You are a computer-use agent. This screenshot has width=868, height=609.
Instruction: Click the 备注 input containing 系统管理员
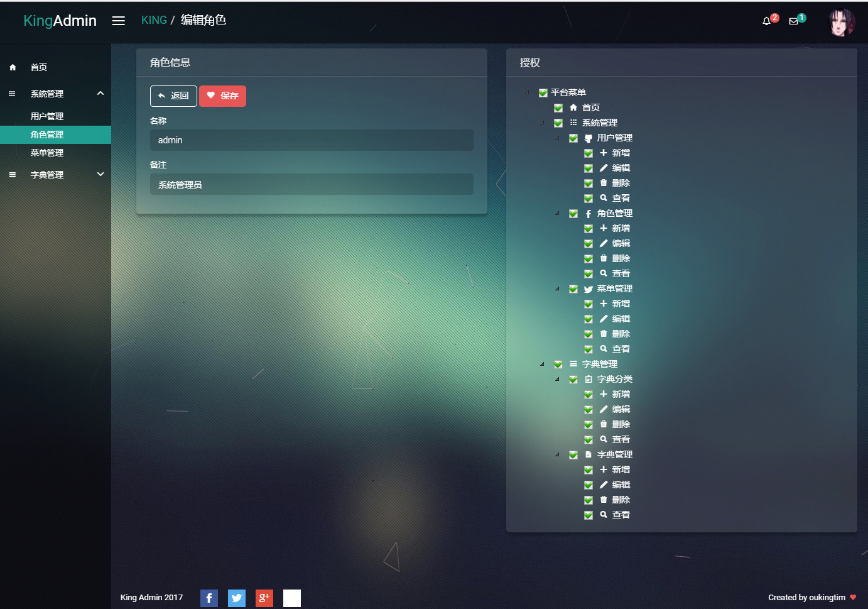point(312,184)
